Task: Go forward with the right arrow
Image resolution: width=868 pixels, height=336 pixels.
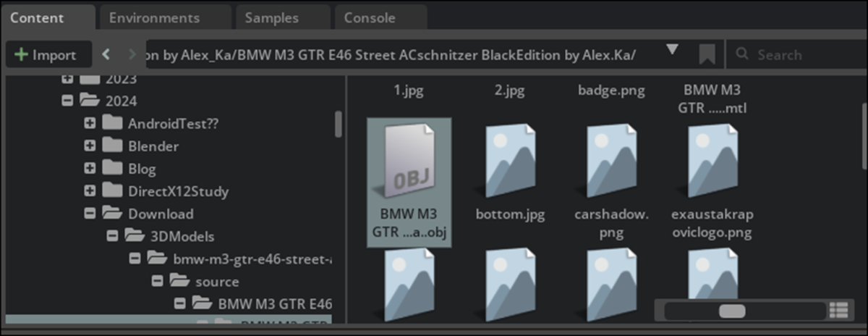Action: point(131,54)
